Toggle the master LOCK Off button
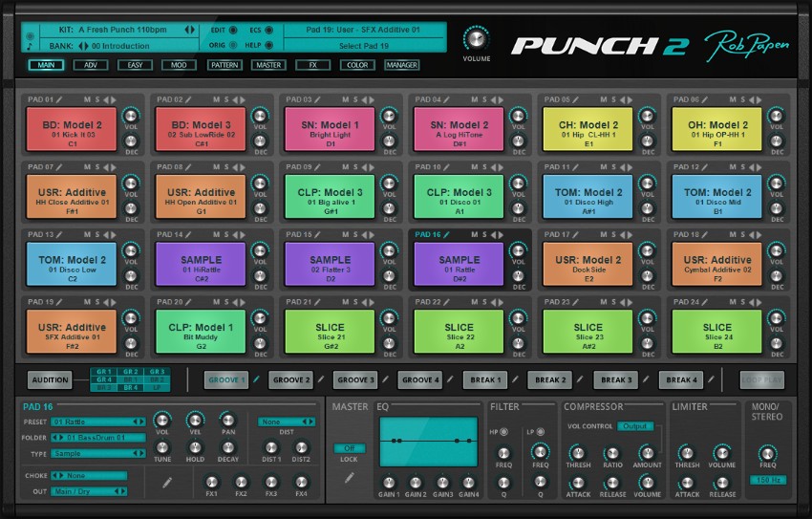The height and width of the screenshot is (519, 812). pos(349,448)
